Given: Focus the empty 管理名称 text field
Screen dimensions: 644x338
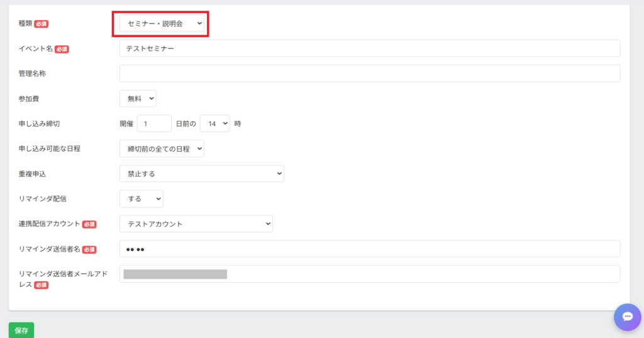Looking at the screenshot, I should point(369,74).
